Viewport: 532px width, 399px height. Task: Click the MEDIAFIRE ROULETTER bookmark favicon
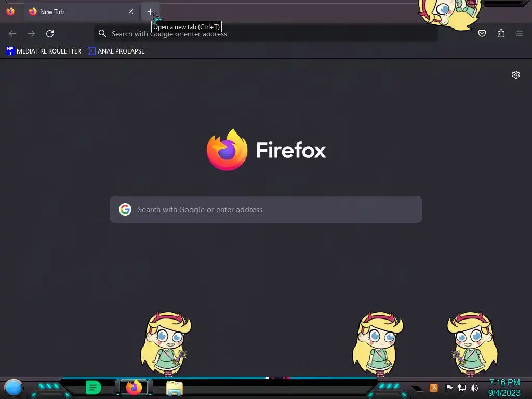coord(10,51)
